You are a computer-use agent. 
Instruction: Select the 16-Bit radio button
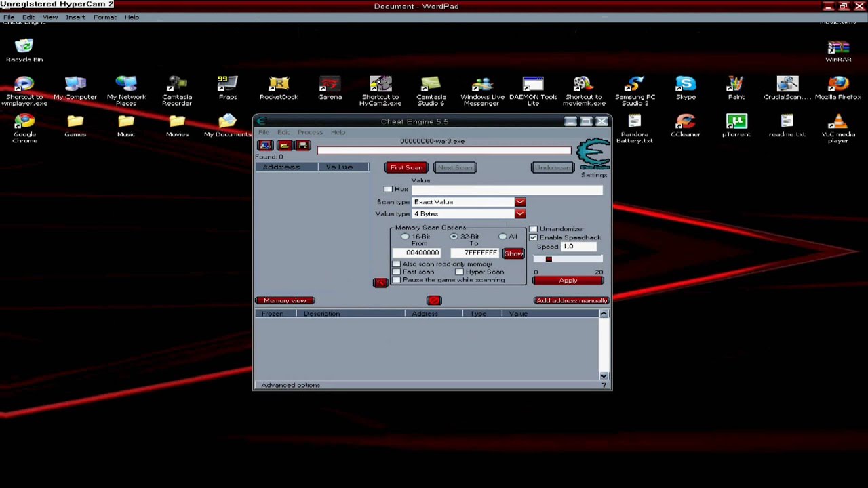[405, 237]
